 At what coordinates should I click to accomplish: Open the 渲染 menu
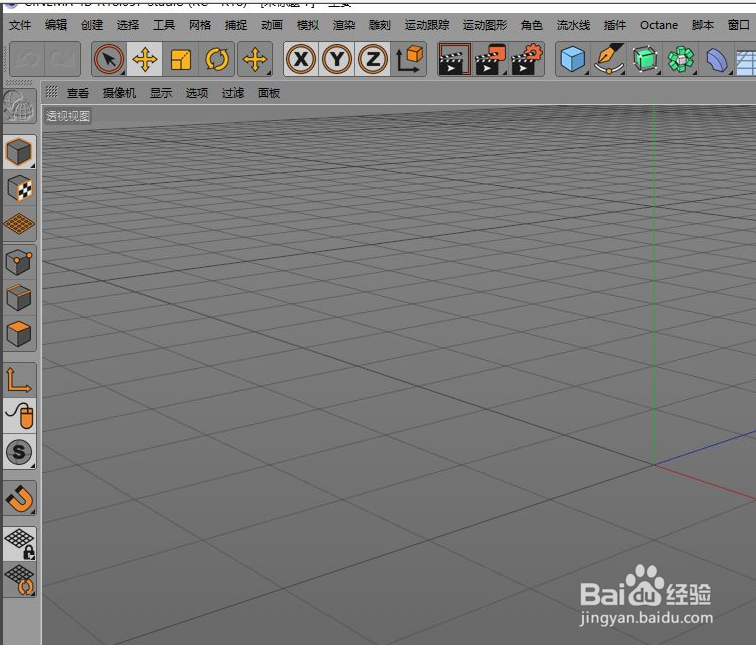pos(344,25)
